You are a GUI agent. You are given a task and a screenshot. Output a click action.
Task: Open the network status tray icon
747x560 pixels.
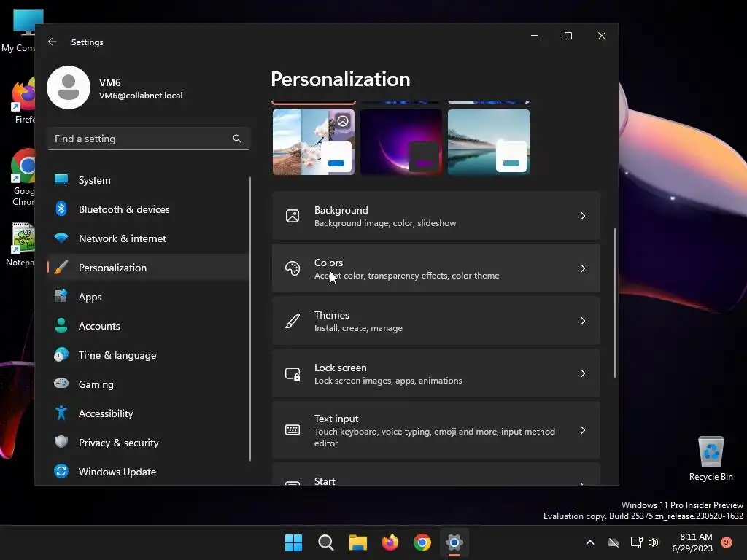[636, 542]
